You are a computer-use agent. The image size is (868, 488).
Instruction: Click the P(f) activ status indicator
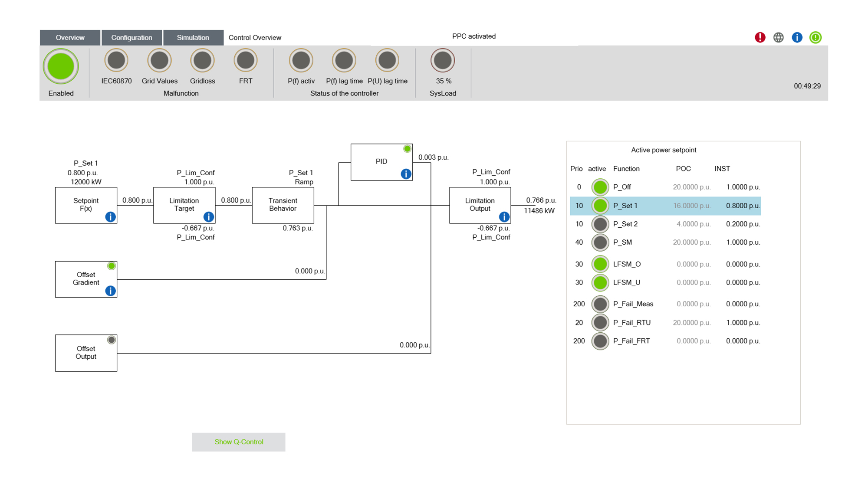[301, 60]
